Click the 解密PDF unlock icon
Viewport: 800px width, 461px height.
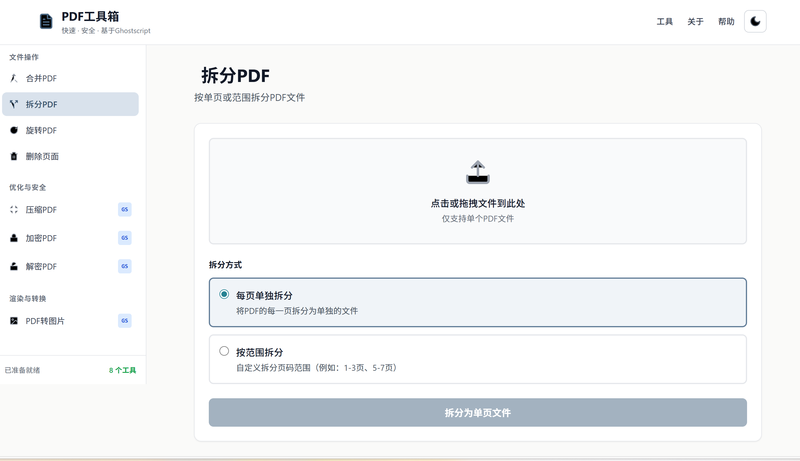click(14, 266)
